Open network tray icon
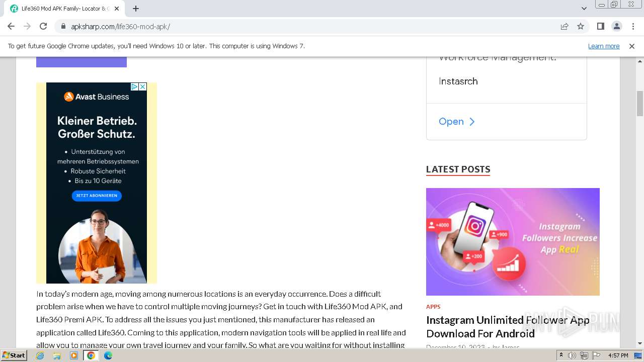The width and height of the screenshot is (644, 362). pos(584,355)
